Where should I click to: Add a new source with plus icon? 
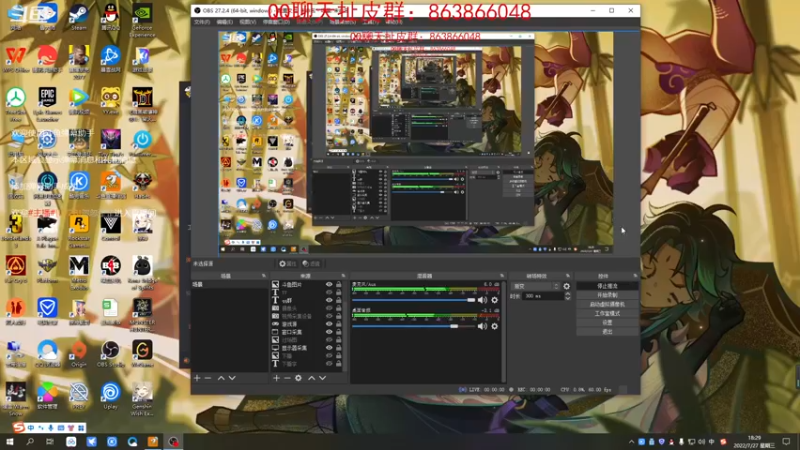click(276, 378)
